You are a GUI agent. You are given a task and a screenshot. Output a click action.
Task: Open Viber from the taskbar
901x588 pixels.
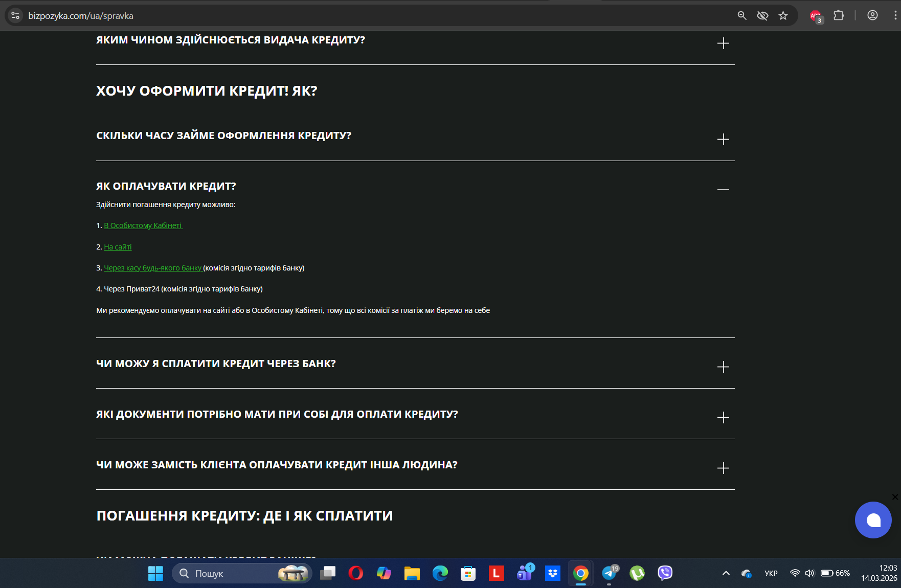click(x=665, y=574)
